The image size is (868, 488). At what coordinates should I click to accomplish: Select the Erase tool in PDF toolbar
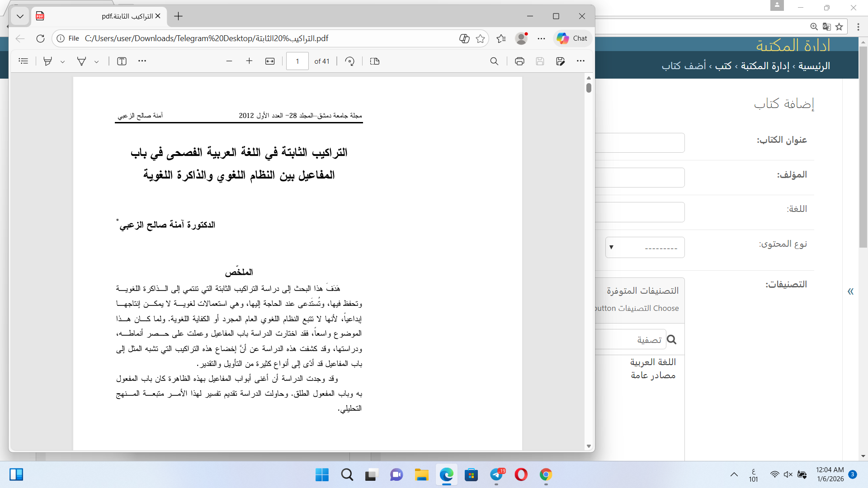click(81, 61)
